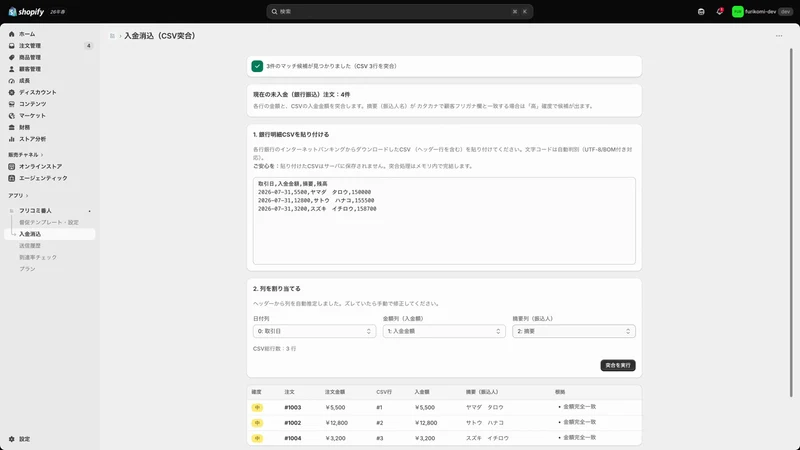Open 商品管理 via its tag icon
This screenshot has width=800, height=450.
coord(12,58)
